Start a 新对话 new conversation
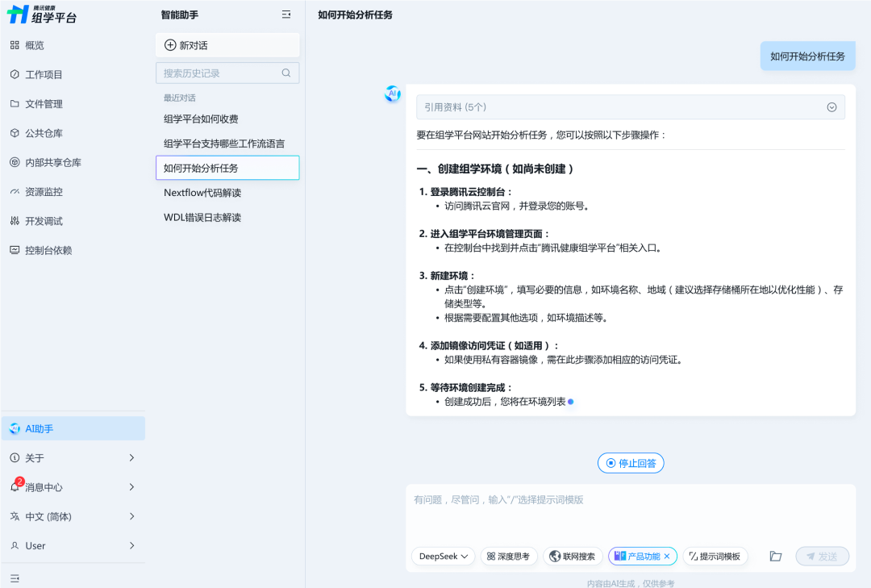This screenshot has height=588, width=871. click(x=227, y=44)
